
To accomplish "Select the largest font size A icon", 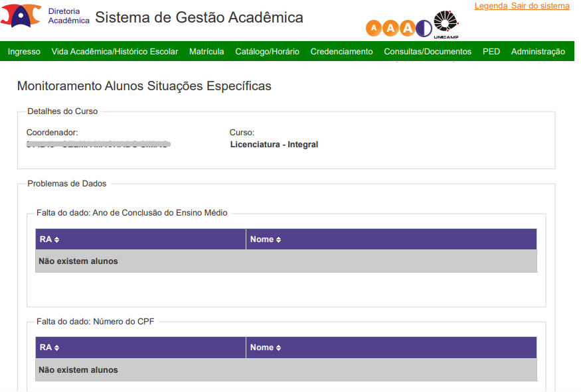I will click(x=408, y=29).
